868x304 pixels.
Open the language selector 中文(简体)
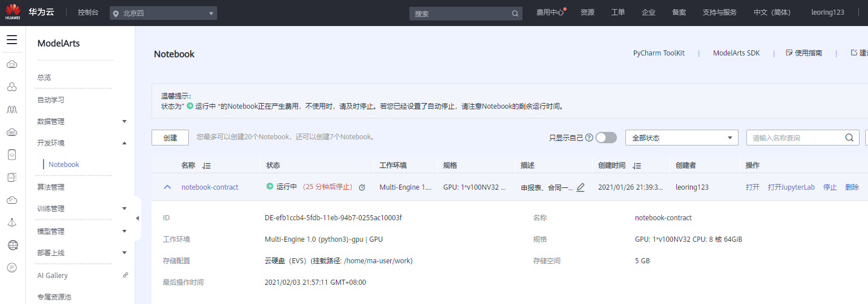772,12
